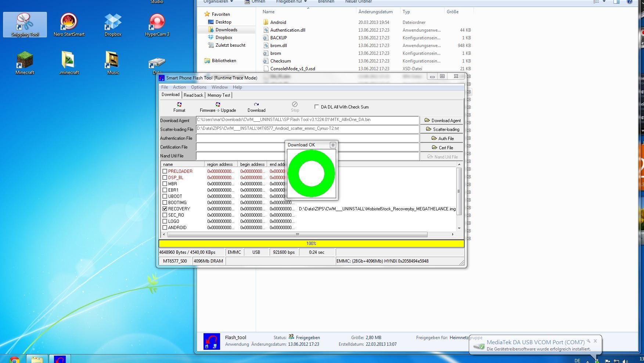Click the Auth File button
The width and height of the screenshot is (644, 363).
pos(442,138)
